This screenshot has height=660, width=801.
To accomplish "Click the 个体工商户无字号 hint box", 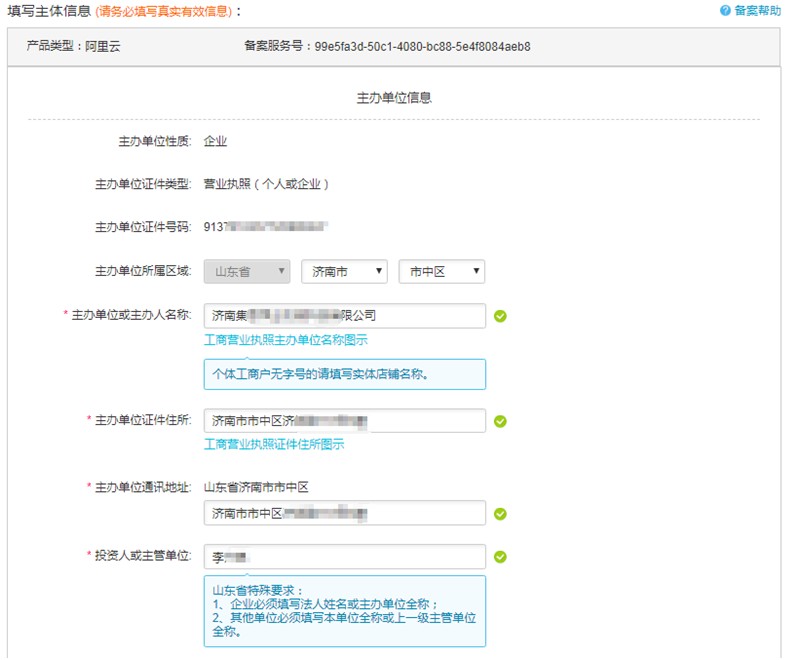I will click(x=344, y=374).
